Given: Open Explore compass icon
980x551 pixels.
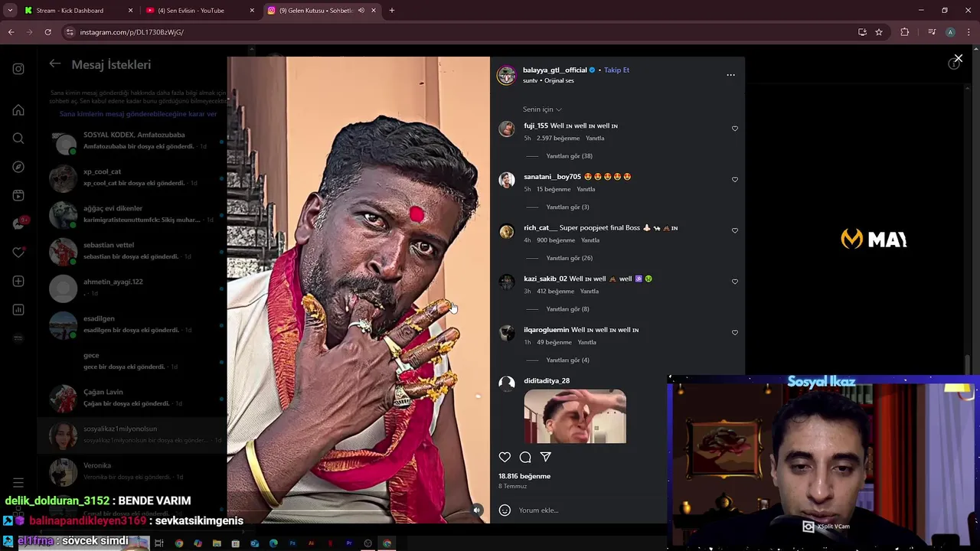Looking at the screenshot, I should (x=18, y=167).
